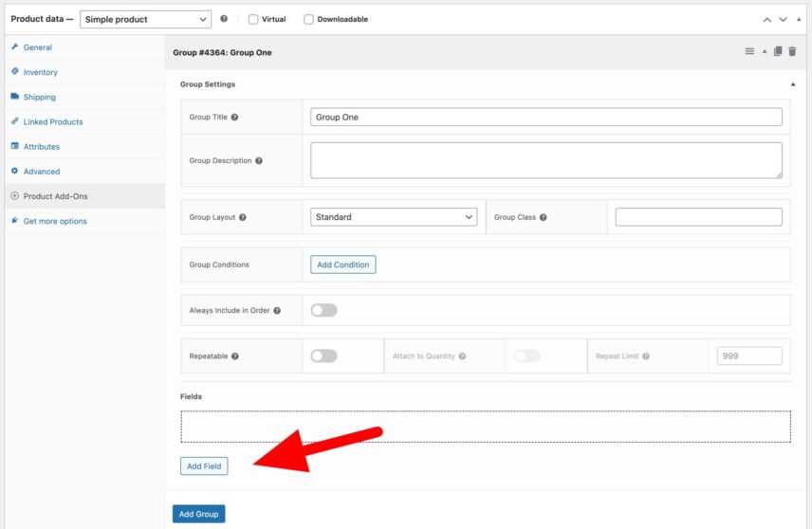Enable the Repeatable switch
This screenshot has width=812, height=529.
(323, 356)
